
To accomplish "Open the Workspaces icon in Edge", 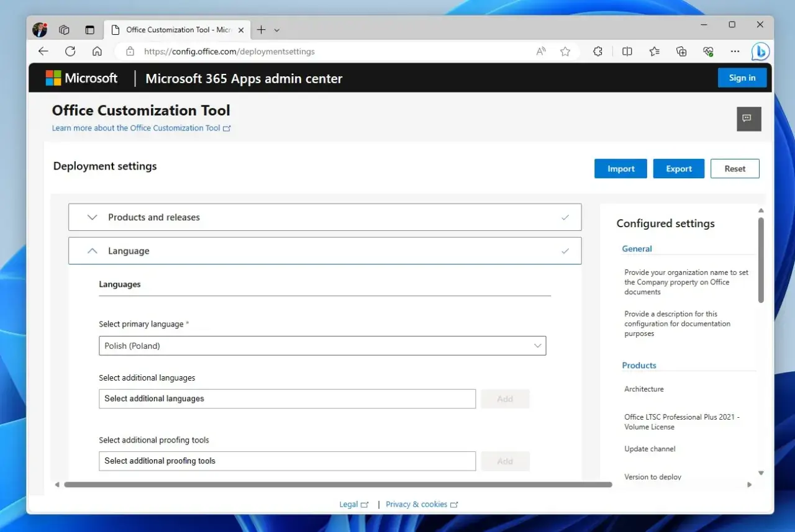I will coord(64,30).
